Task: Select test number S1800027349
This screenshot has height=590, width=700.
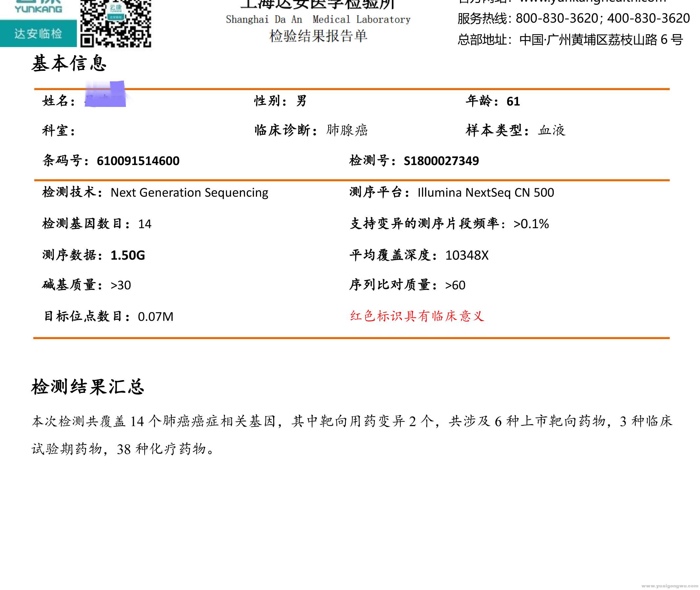Action: click(441, 161)
